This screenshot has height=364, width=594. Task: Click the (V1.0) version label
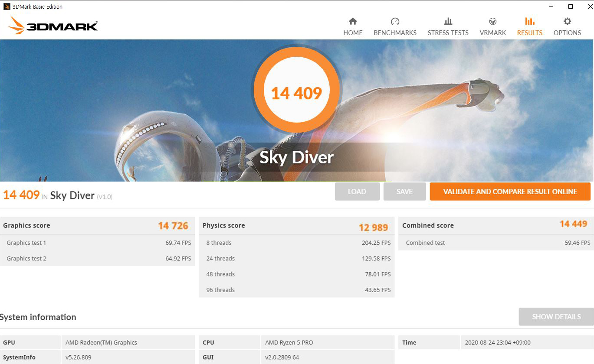coord(105,197)
